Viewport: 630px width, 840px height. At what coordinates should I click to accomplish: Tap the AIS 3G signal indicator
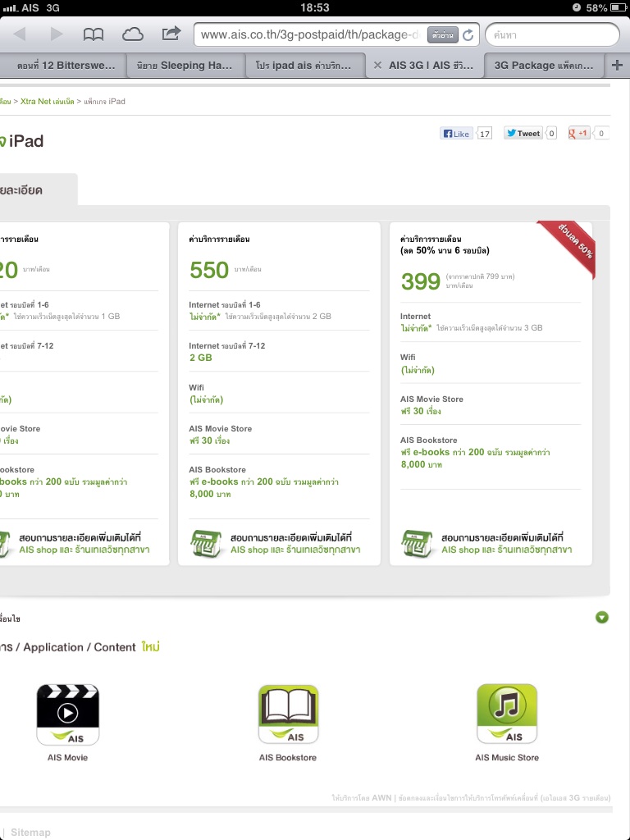(31, 8)
